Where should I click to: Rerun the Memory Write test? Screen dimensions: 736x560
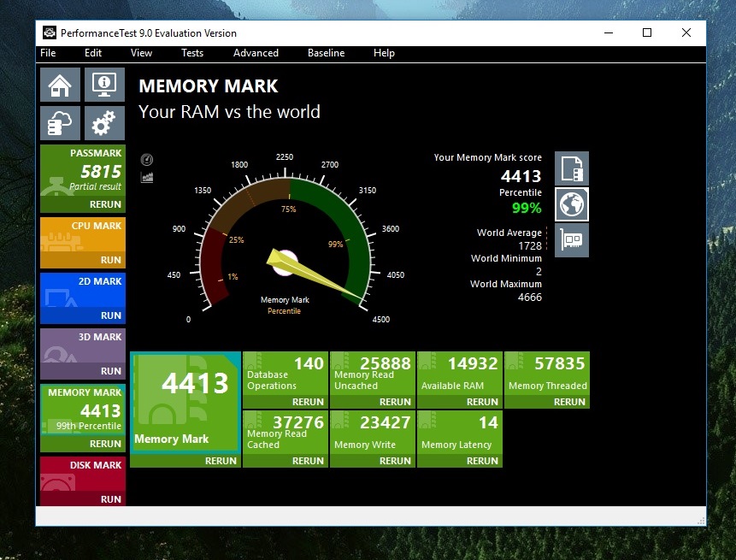click(395, 461)
